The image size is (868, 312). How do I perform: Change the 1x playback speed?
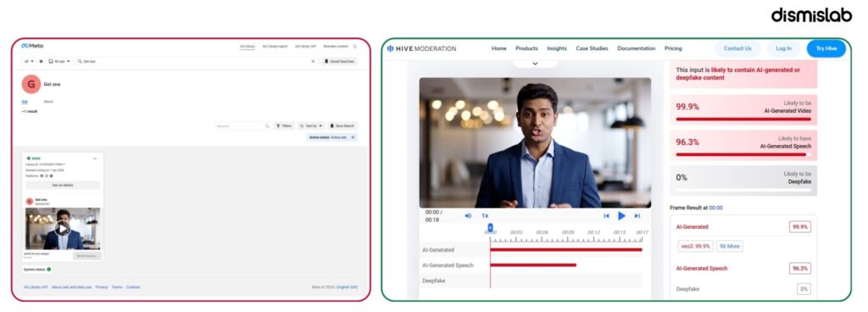(485, 215)
